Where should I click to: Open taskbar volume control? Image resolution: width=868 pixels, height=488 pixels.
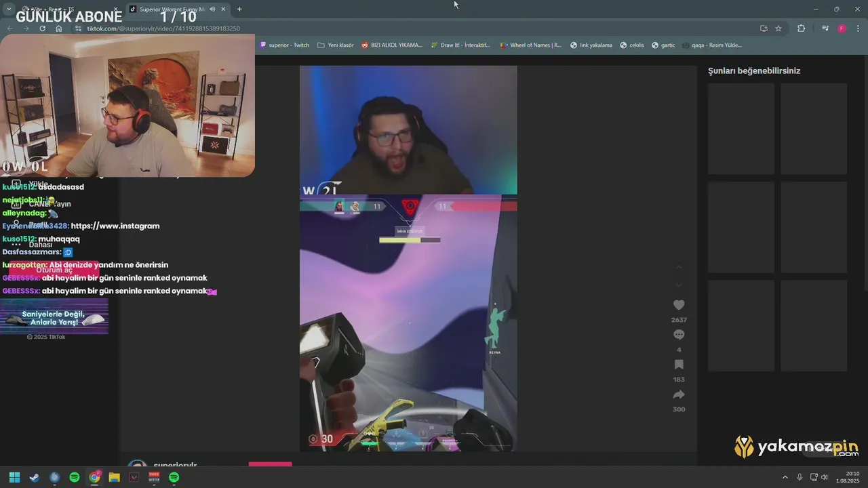[825, 477]
